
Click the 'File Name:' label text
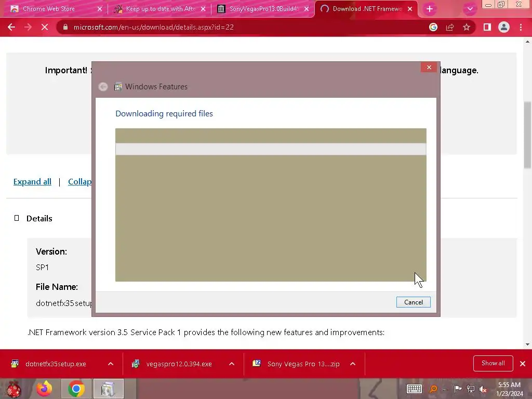(57, 287)
